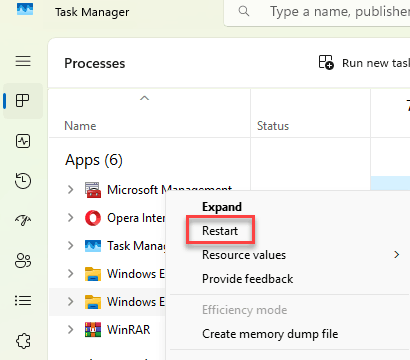Open the Users sidebar icon

23,261
